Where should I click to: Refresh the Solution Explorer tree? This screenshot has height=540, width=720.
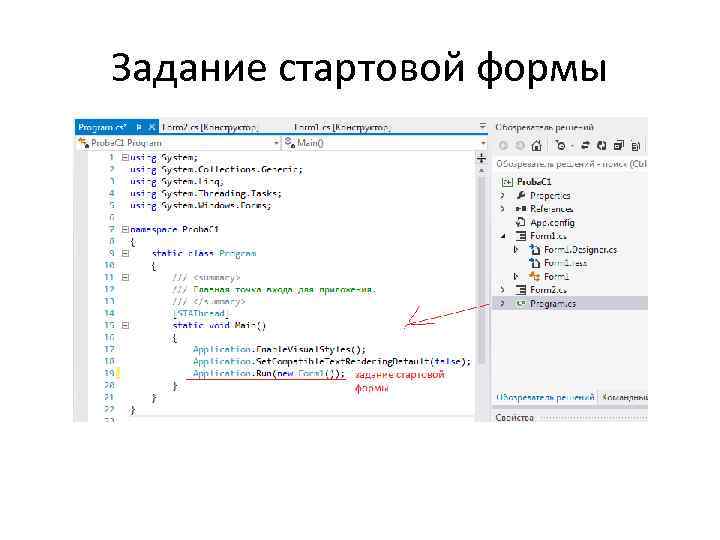click(602, 146)
